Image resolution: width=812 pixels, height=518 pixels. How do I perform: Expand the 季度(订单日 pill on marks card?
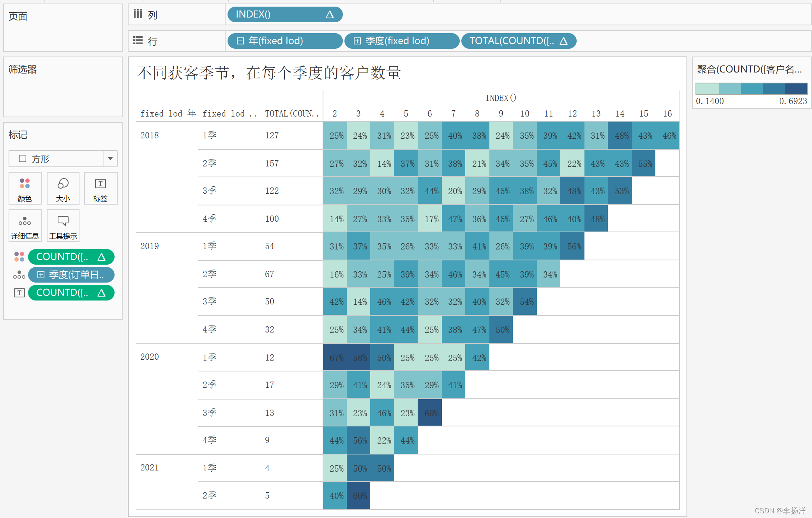41,275
